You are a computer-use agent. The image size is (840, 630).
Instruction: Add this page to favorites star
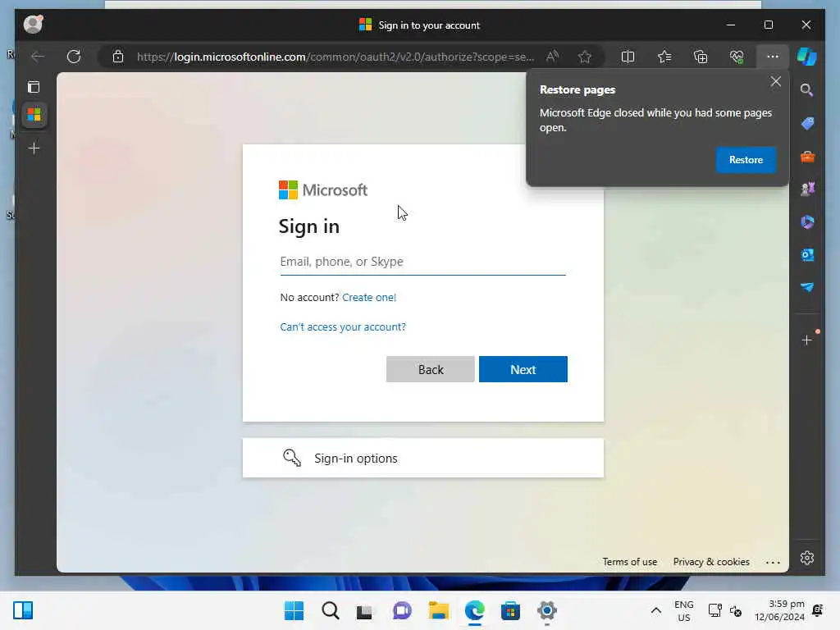584,57
